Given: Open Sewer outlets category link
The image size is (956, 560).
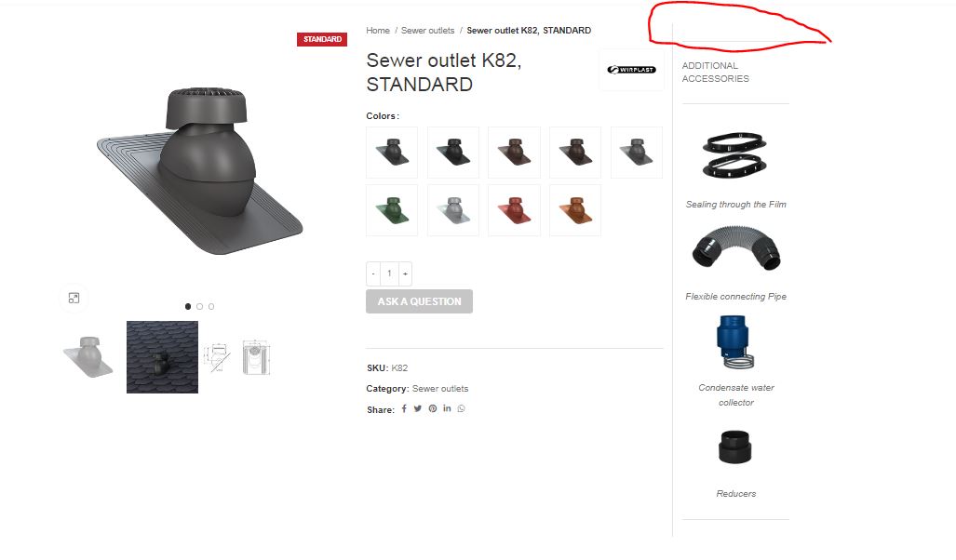Looking at the screenshot, I should tap(440, 389).
